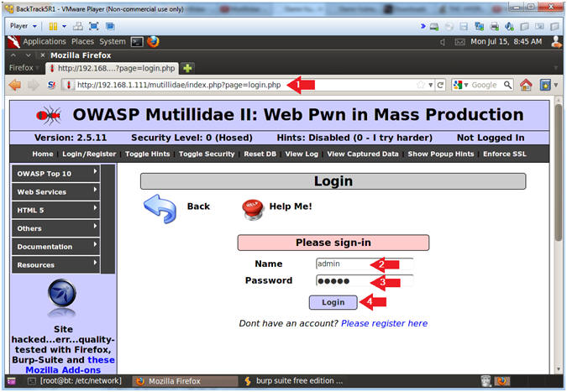Click the browser forward arrow
Screen dimensions: 567x392
[x=33, y=85]
